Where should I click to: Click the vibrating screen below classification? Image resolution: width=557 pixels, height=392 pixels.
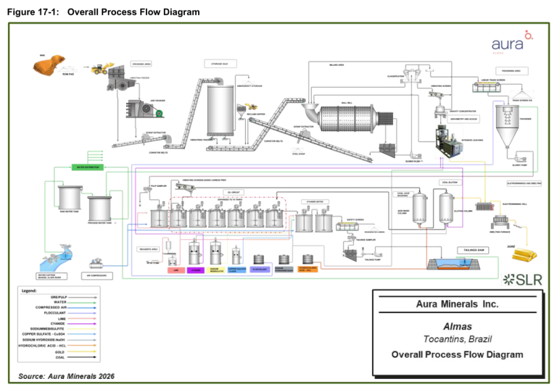[x=436, y=94]
